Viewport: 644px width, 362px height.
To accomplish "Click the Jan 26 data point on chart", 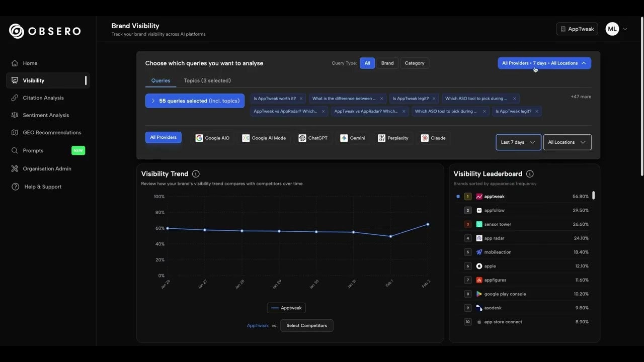I will click(168, 228).
